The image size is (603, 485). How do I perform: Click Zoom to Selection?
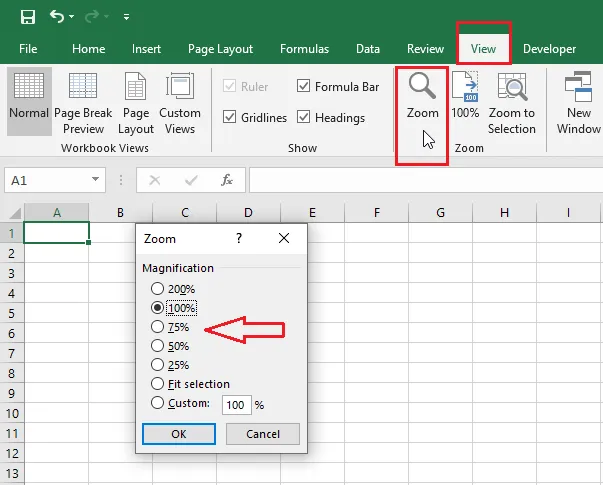tap(512, 103)
